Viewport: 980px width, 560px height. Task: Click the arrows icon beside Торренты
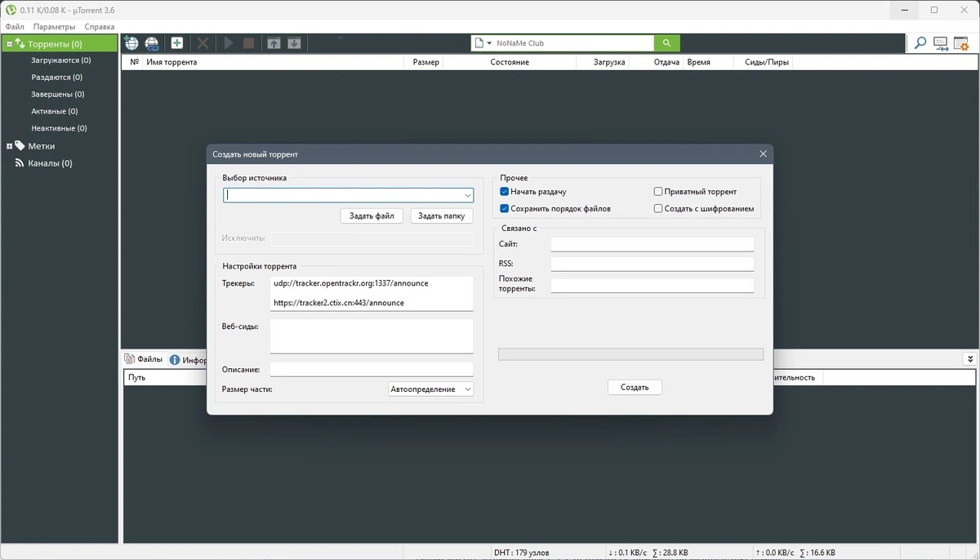(20, 44)
